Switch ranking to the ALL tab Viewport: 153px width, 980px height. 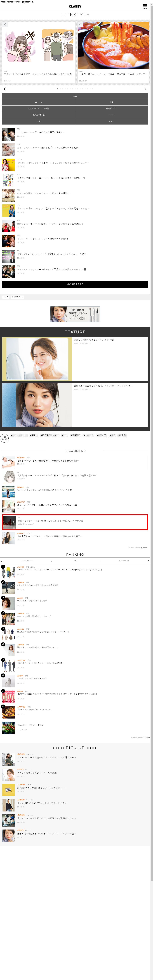tap(75, 560)
